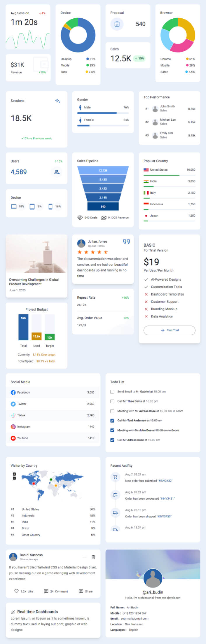The height and width of the screenshot is (644, 206).
Task: Click the Japan row in Popular Country
Action: pyautogui.click(x=170, y=217)
